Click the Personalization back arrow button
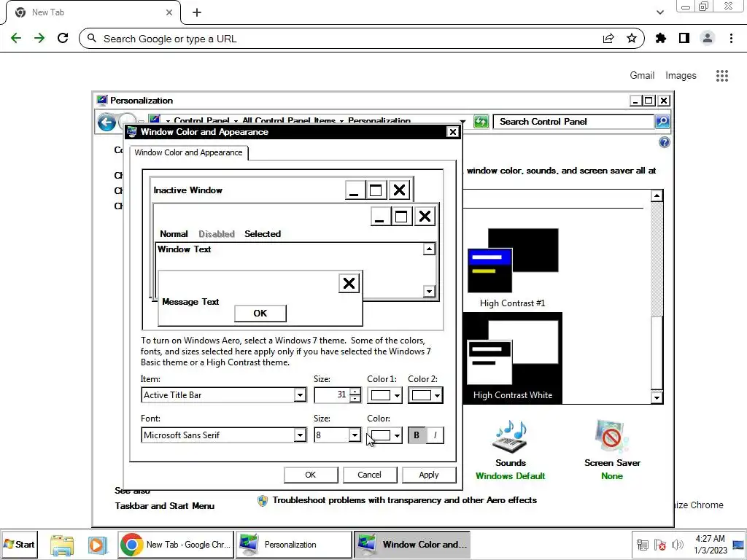Viewport: 747px width, 560px height. click(x=107, y=122)
